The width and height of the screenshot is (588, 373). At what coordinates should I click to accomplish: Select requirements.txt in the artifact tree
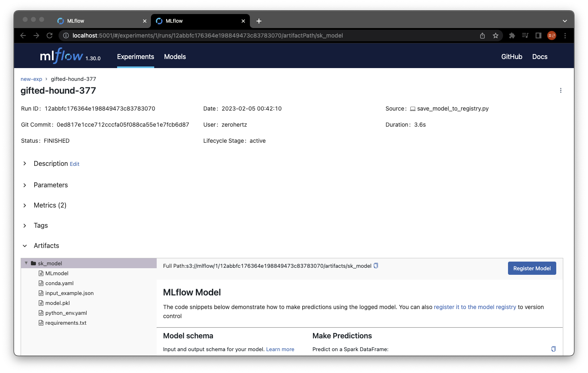(66, 323)
